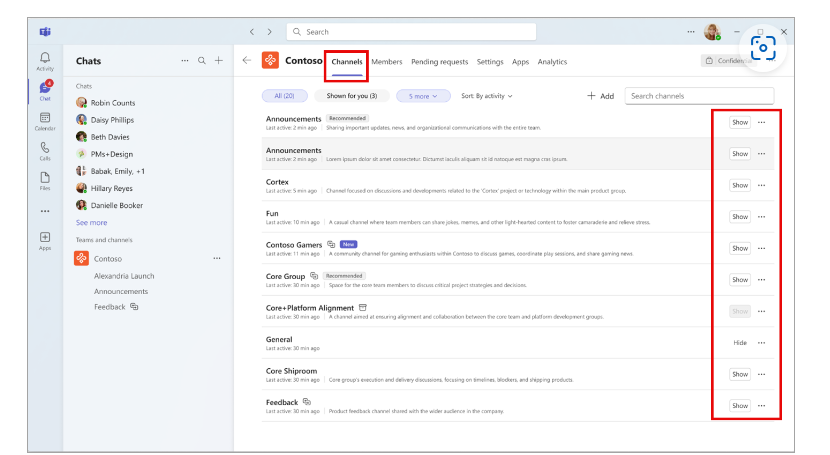This screenshot has width=830, height=455.
Task: Open more options for Cortex channel
Action: coord(761,185)
